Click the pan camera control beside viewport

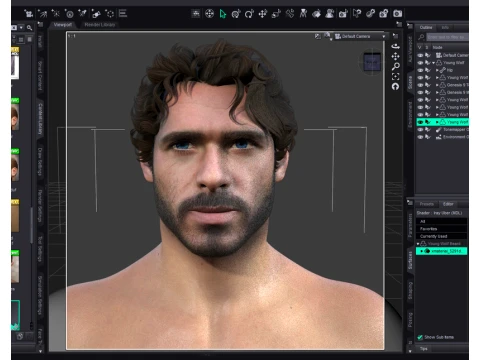[x=395, y=56]
